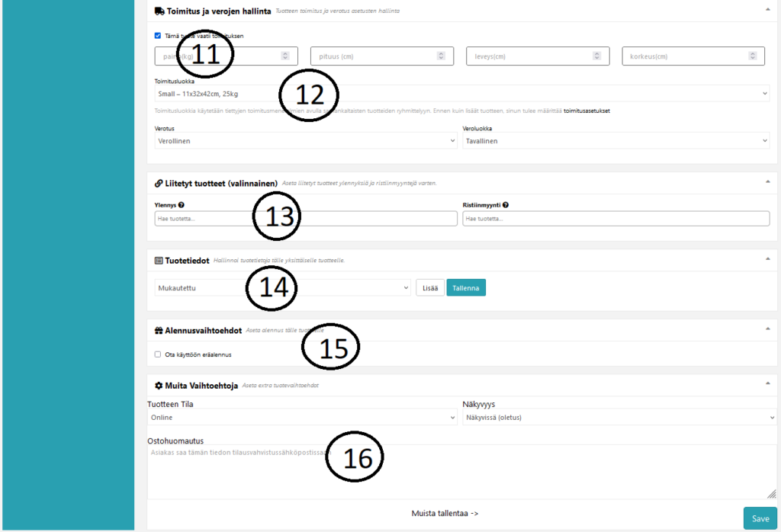Click the Ristiinmyynti help question mark icon
Image resolution: width=781 pixels, height=532 pixels.
point(506,205)
